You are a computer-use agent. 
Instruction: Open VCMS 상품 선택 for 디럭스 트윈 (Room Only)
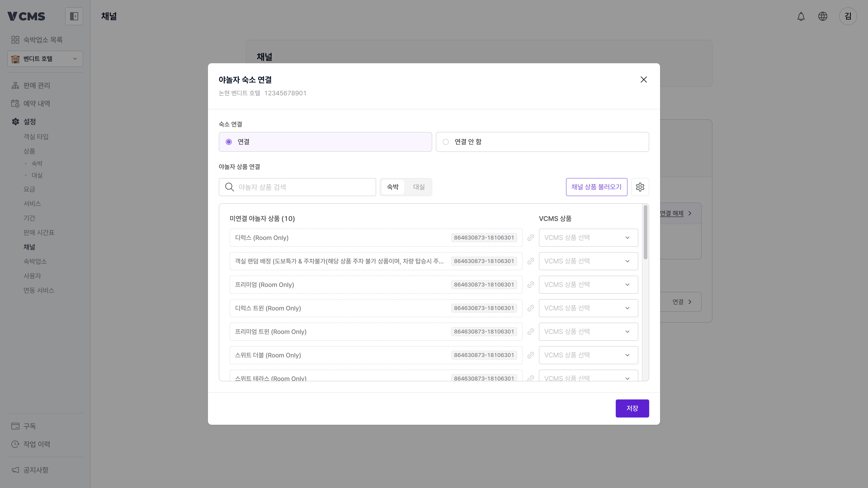pyautogui.click(x=588, y=308)
